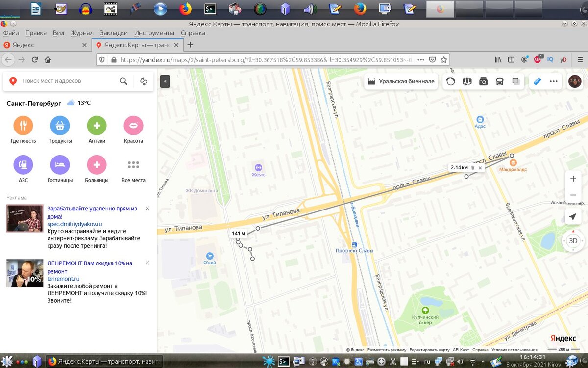Toggle Firefox sidebar view
This screenshot has width=588, height=368.
[x=511, y=60]
